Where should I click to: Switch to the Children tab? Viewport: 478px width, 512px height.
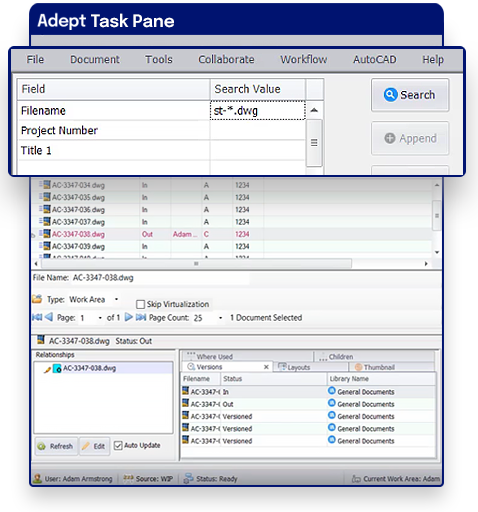[374, 356]
